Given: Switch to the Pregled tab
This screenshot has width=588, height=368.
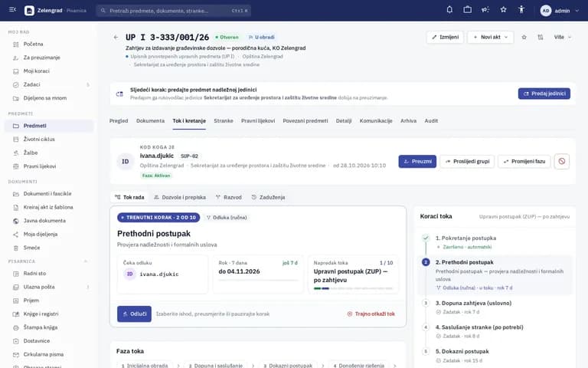Looking at the screenshot, I should [119, 121].
